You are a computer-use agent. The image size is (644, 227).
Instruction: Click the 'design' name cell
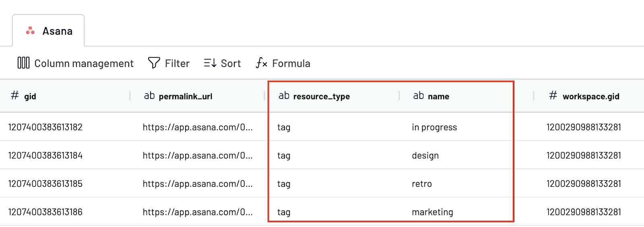(425, 156)
